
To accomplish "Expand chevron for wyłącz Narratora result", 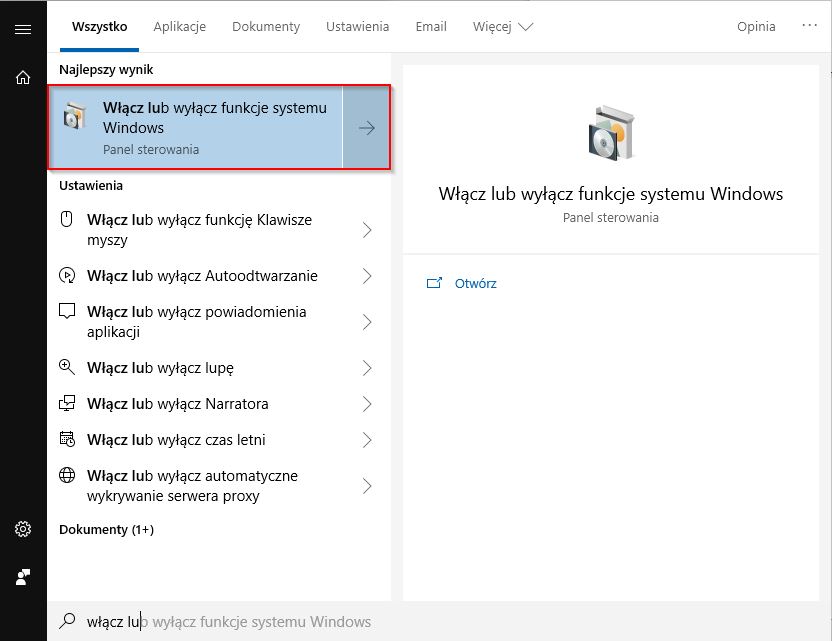I will coord(367,404).
